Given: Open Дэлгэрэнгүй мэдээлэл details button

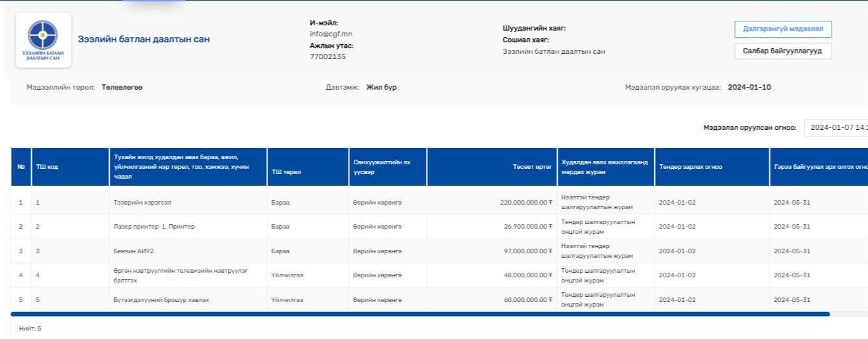Looking at the screenshot, I should pyautogui.click(x=782, y=29).
